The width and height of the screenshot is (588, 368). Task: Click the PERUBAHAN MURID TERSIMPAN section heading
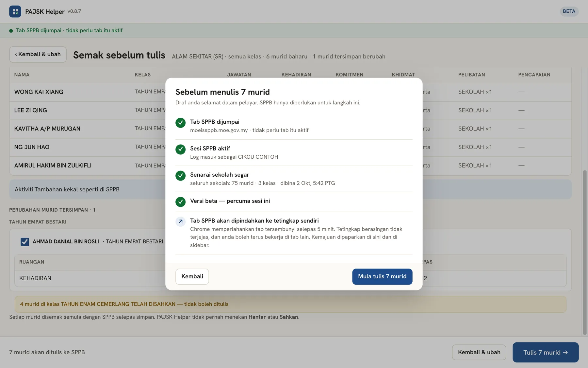[52, 210]
